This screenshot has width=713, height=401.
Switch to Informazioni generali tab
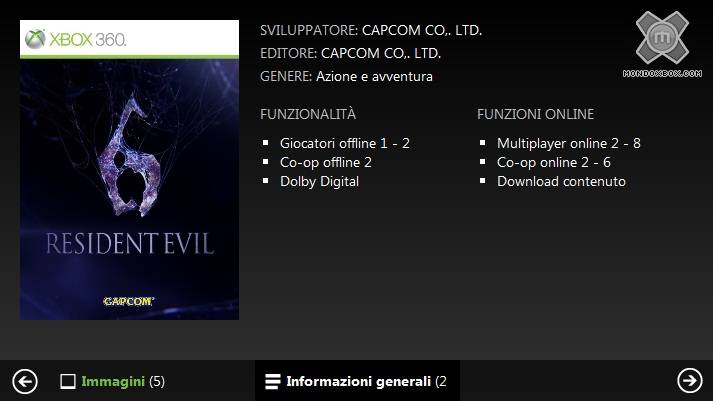(x=357, y=381)
